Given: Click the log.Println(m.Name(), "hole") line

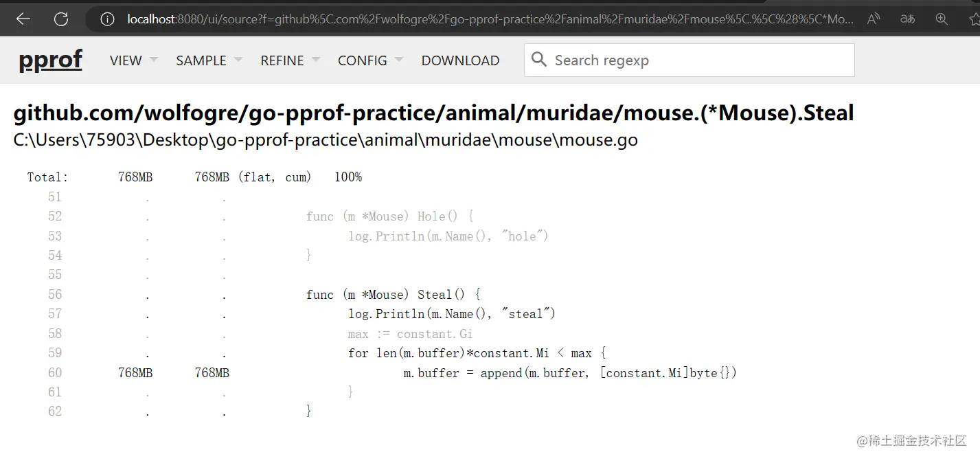Looking at the screenshot, I should (448, 236).
